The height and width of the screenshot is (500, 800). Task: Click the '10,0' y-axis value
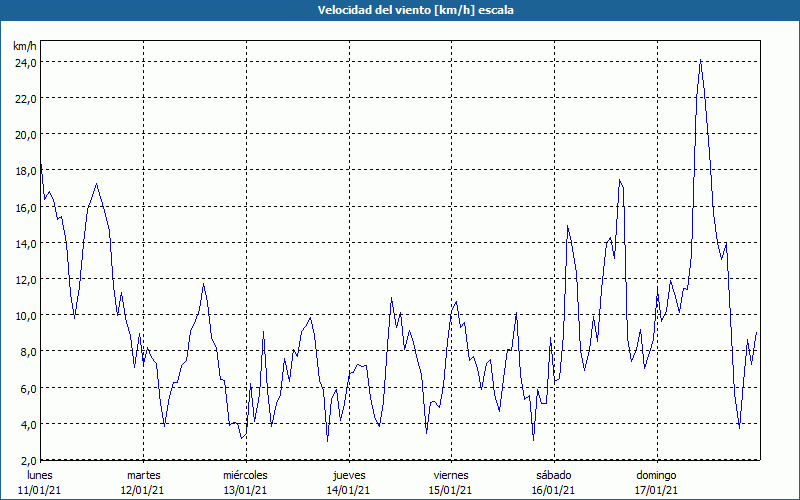26,316
